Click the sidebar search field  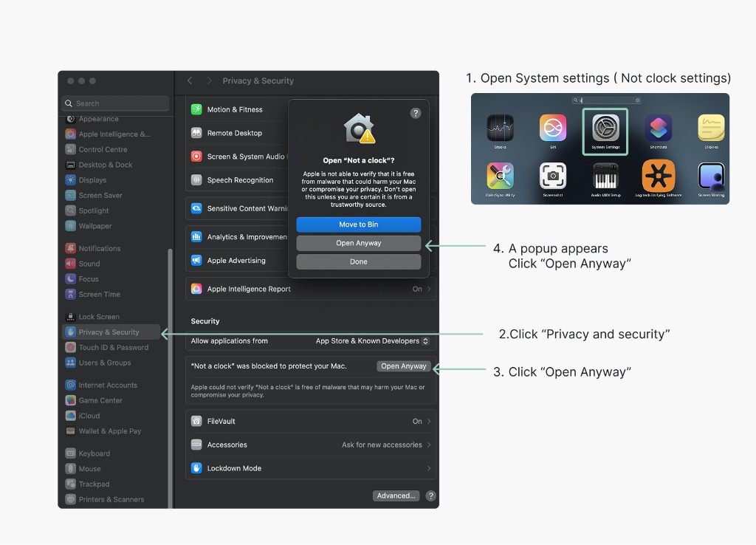pyautogui.click(x=115, y=103)
